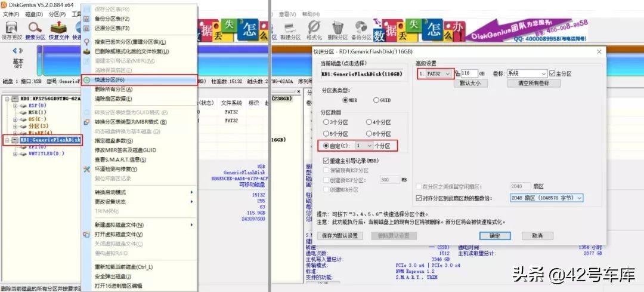Open the 卷标 系统 volume label dropdown
The image size is (644, 292).
point(527,73)
